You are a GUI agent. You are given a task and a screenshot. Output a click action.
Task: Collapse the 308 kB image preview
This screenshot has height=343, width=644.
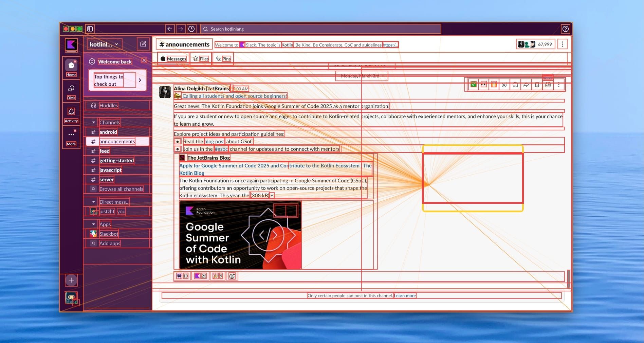(272, 196)
